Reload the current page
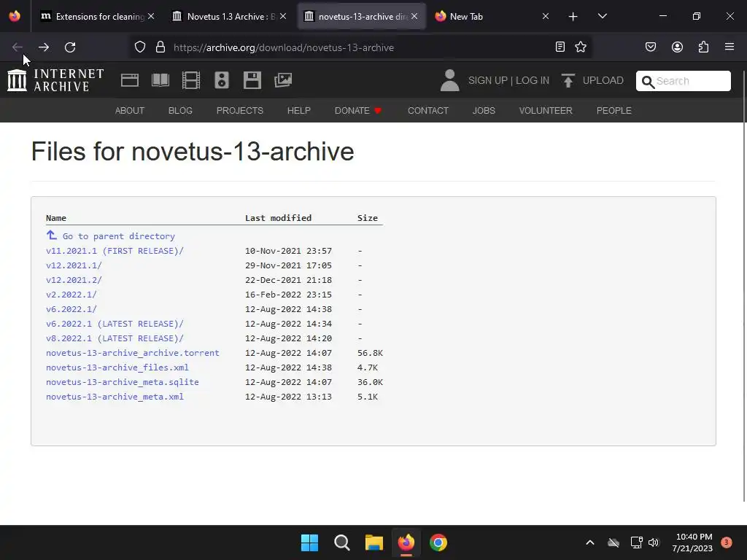 tap(70, 47)
